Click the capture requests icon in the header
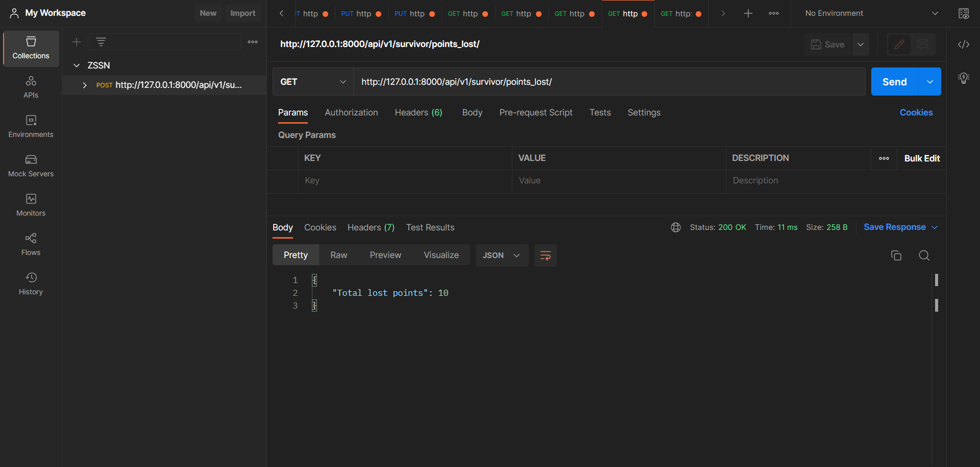This screenshot has width=980, height=467. click(x=964, y=13)
